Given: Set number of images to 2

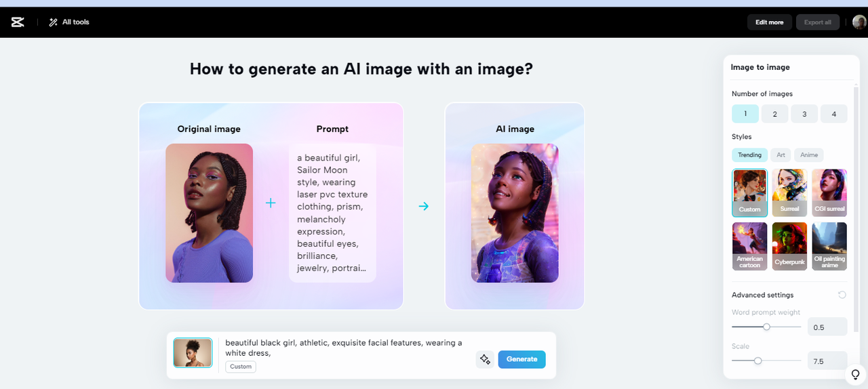Looking at the screenshot, I should 774,114.
